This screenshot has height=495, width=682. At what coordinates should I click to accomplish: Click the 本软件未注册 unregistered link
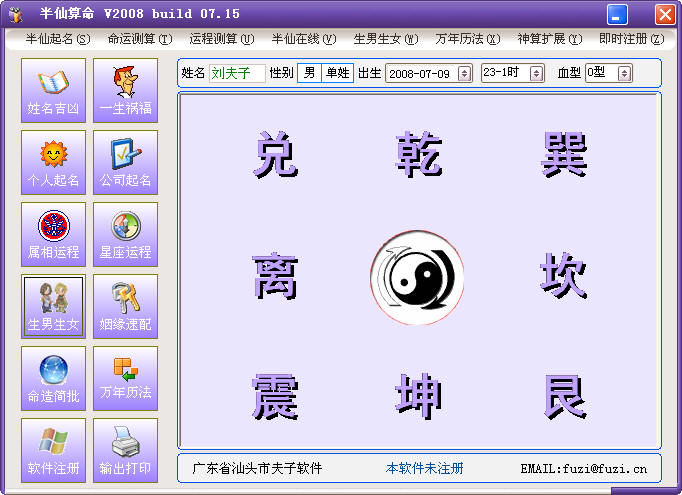pos(424,468)
